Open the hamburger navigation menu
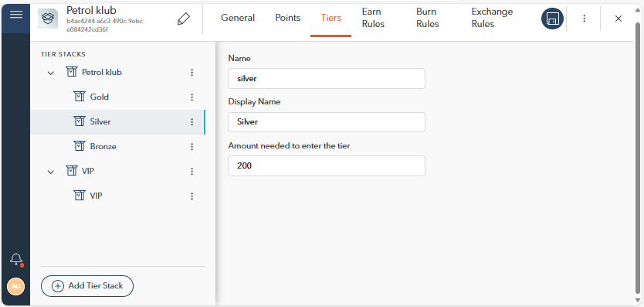The width and height of the screenshot is (644, 307). 16,15
